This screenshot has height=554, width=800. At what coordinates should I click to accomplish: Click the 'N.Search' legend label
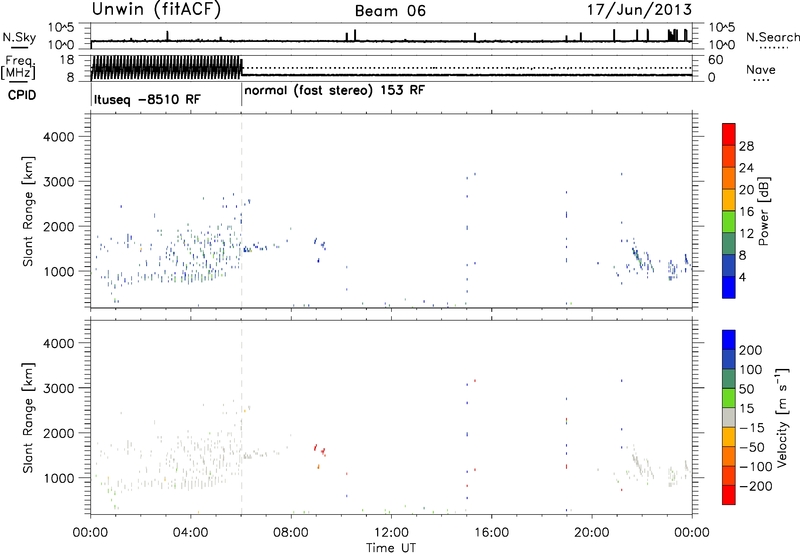pos(773,37)
